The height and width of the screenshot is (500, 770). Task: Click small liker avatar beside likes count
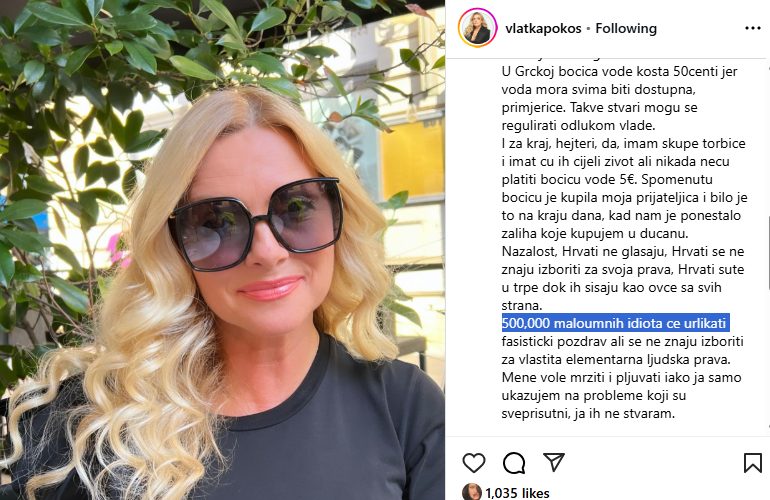472,492
